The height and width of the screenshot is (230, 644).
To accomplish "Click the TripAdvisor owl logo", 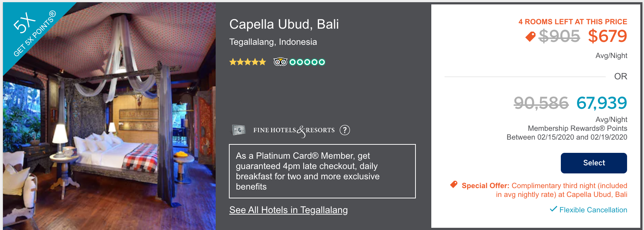I will coord(280,62).
